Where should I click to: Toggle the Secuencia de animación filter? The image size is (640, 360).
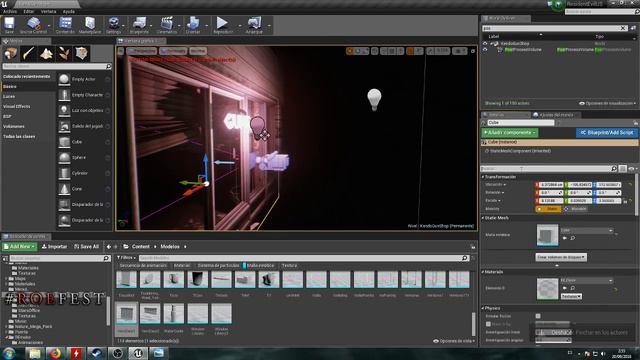pyautogui.click(x=143, y=265)
